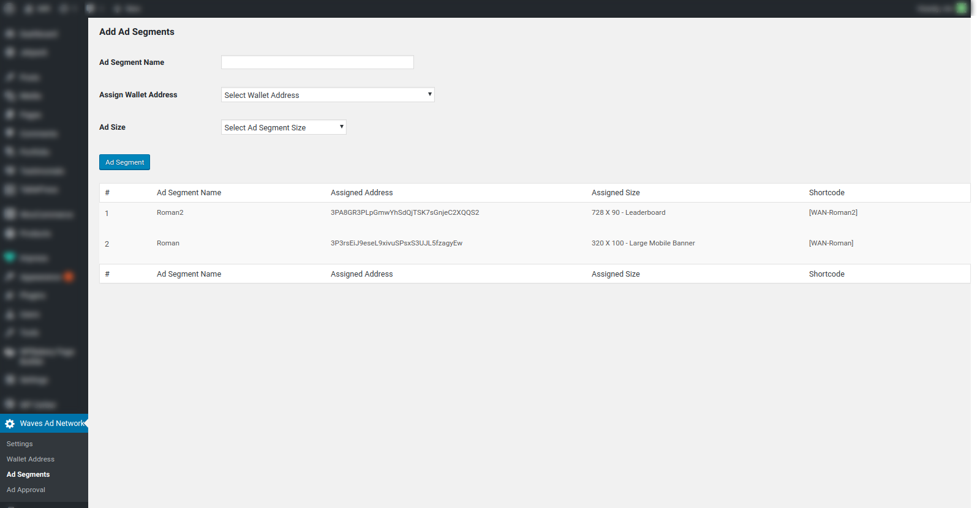The width and height of the screenshot is (980, 508).
Task: Select the Roman name cell in row 2
Action: pos(168,243)
